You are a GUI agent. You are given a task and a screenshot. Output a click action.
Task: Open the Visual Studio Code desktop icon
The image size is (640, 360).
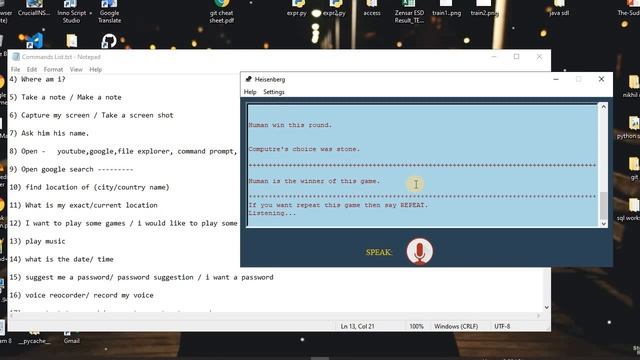click(x=34, y=41)
